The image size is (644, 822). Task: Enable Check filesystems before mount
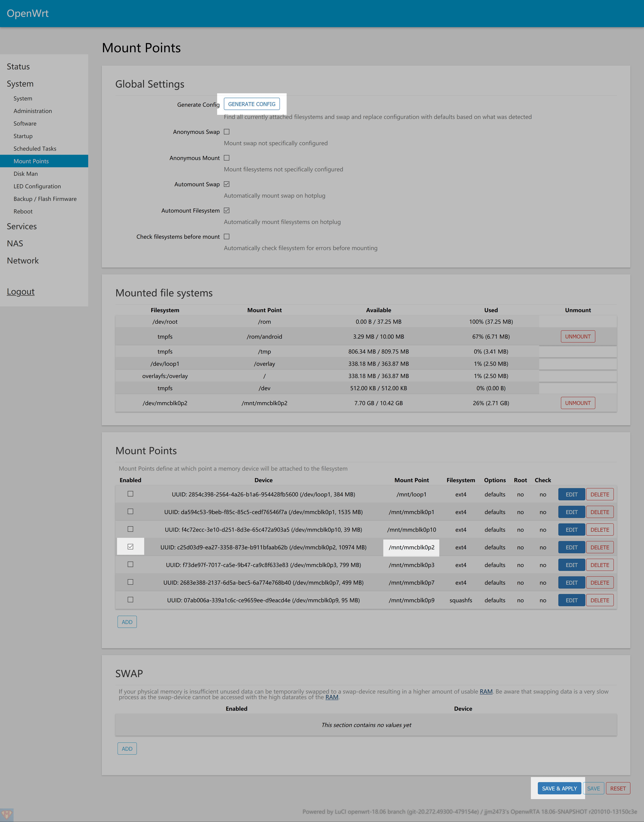[227, 236]
